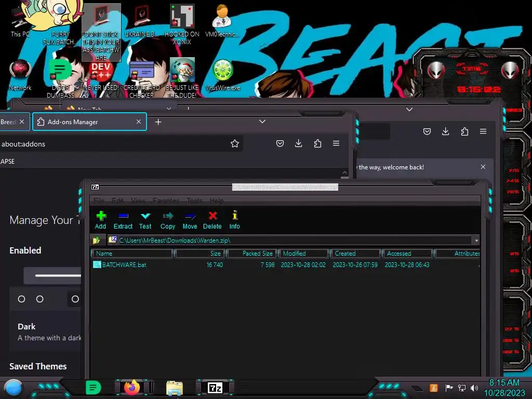
Task: Open the taskbar clock showing 8:15 AM
Action: click(504, 388)
